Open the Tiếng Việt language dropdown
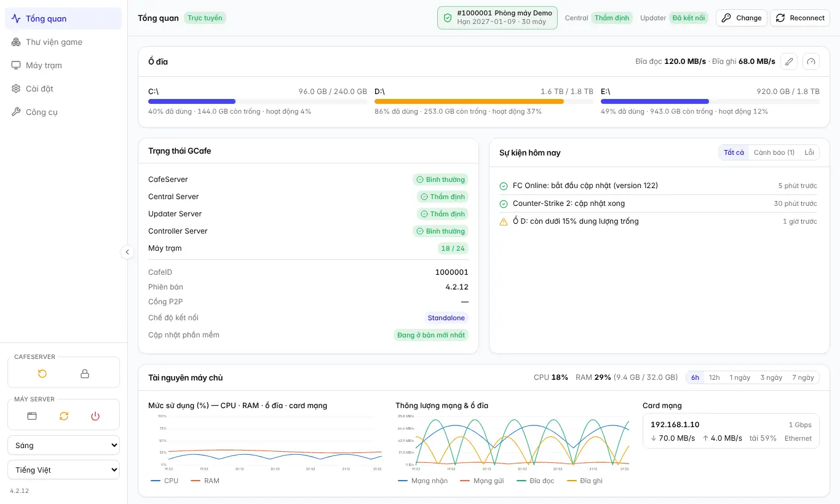The width and height of the screenshot is (840, 504). [x=64, y=470]
